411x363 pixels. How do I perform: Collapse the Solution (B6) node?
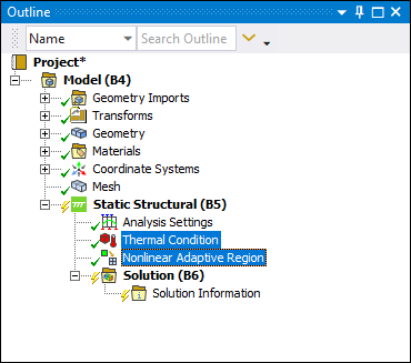(x=75, y=276)
